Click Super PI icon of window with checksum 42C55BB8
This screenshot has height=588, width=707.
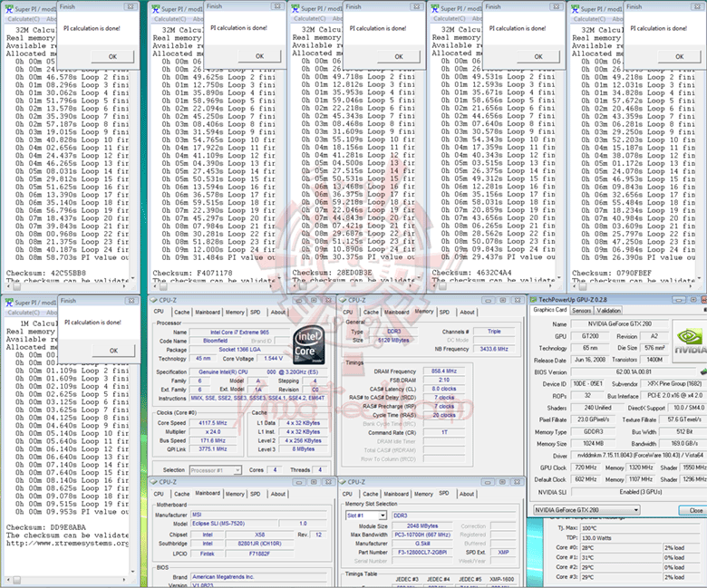coord(9,8)
